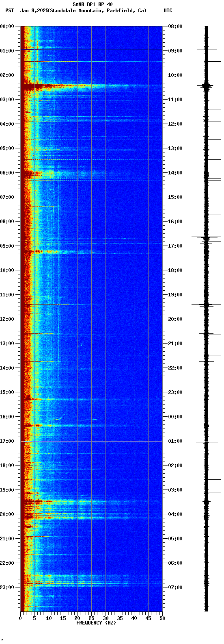Click the 05:00 PST time label
Image resolution: width=224 pixels, height=644 pixels.
(x=7, y=148)
